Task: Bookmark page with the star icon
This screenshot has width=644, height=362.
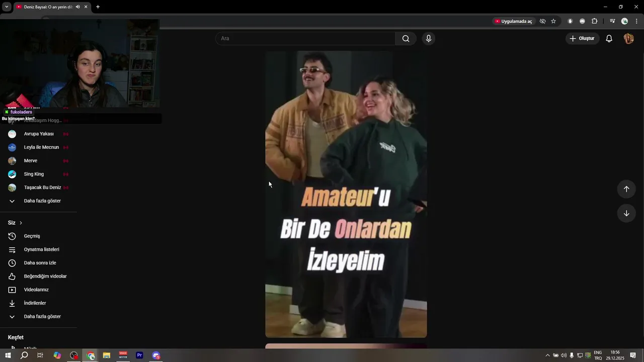Action: click(x=553, y=21)
